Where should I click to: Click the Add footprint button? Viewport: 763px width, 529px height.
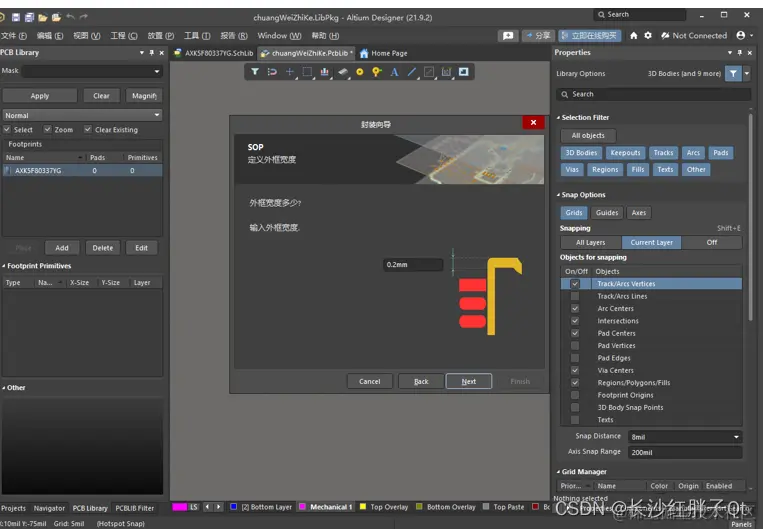pos(62,248)
